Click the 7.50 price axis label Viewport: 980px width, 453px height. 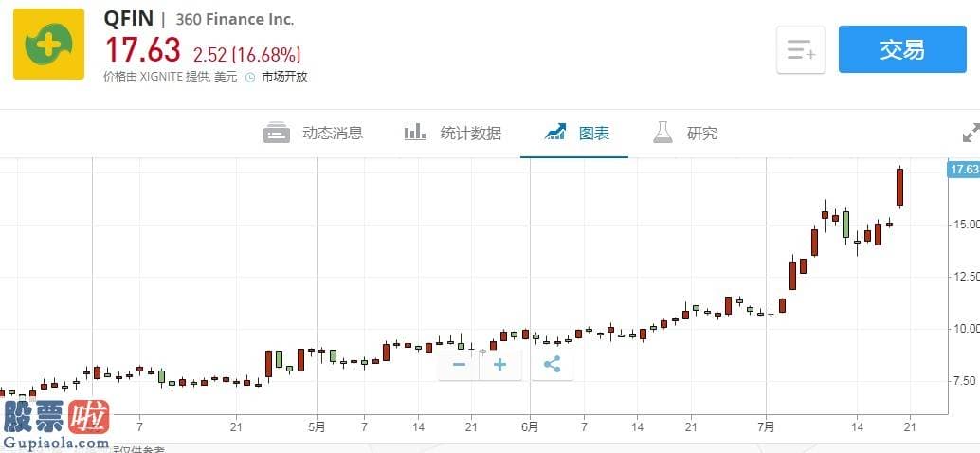pos(963,381)
